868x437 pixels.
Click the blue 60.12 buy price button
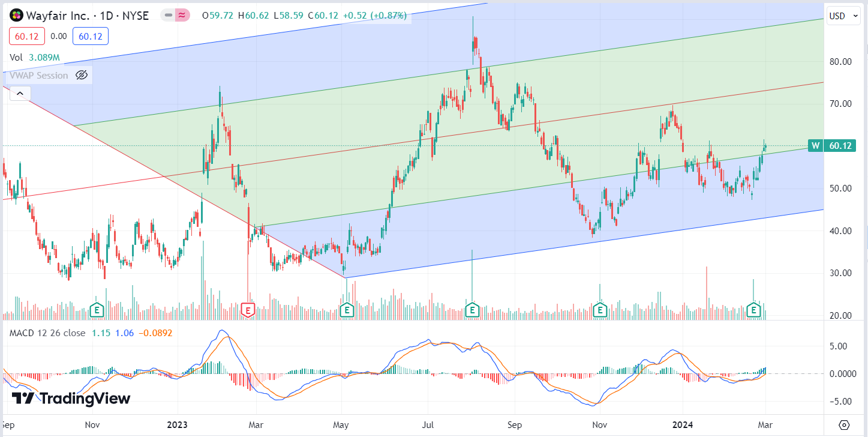[91, 37]
